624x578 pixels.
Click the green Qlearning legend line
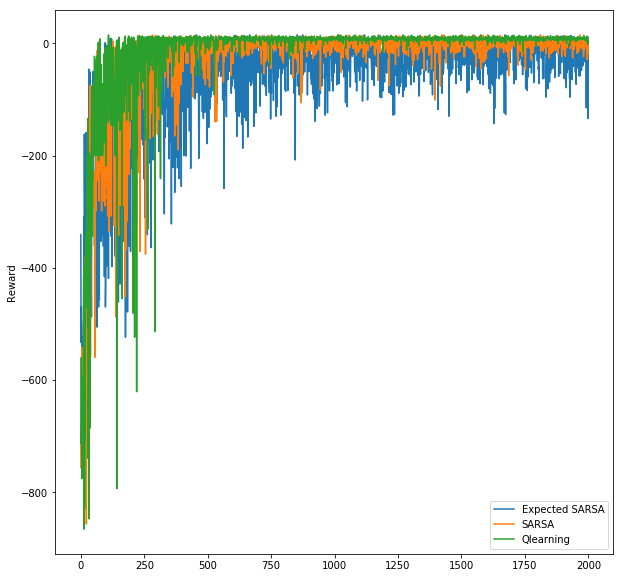click(x=504, y=539)
